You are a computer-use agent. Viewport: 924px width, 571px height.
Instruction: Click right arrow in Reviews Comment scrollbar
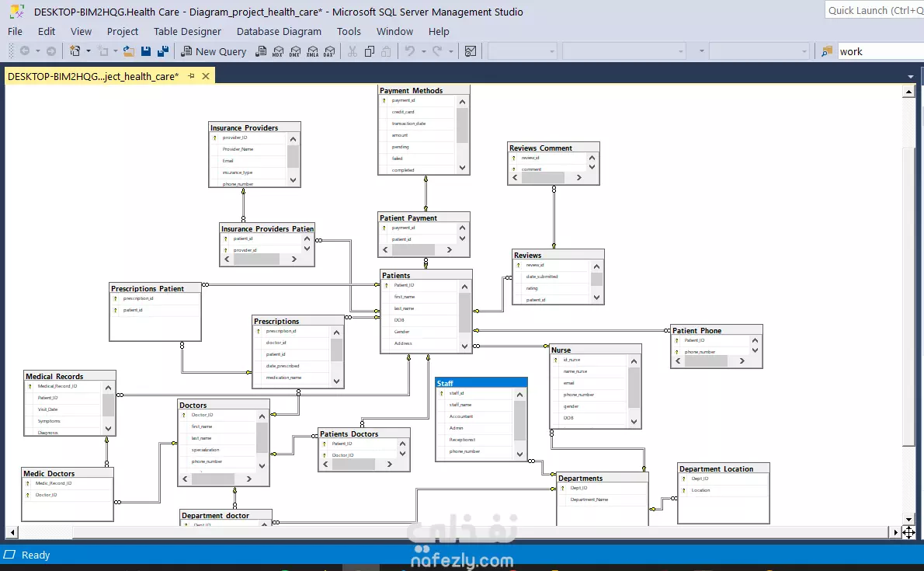coord(578,178)
